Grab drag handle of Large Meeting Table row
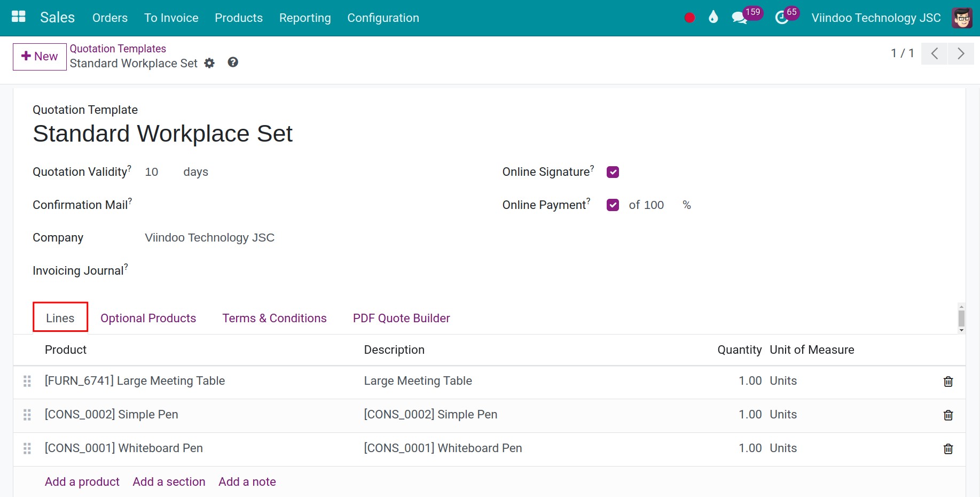Viewport: 980px width, 497px height. [x=27, y=381]
